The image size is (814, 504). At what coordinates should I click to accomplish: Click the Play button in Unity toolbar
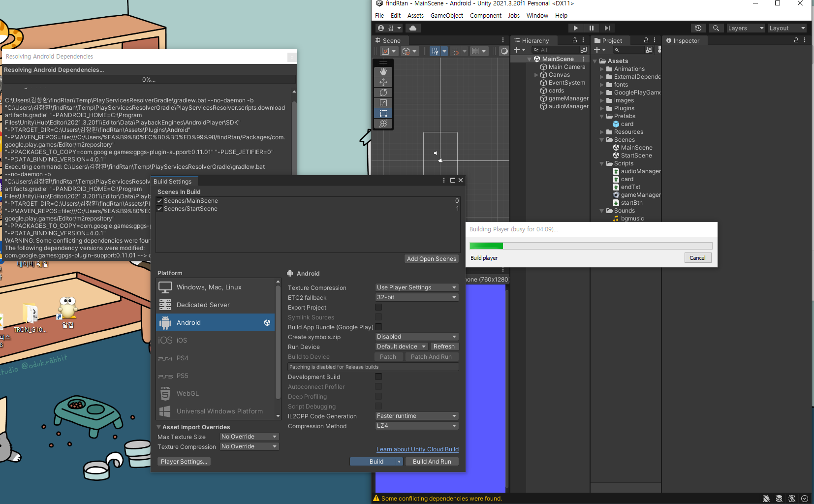[575, 28]
